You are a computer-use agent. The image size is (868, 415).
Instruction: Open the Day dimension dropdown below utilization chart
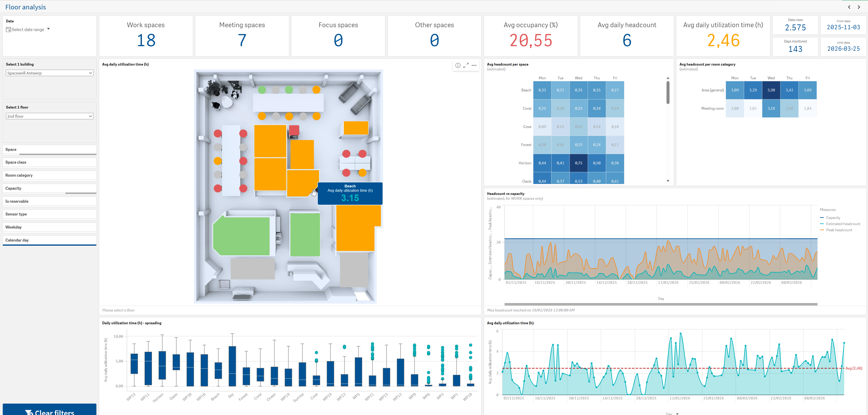pos(672,414)
